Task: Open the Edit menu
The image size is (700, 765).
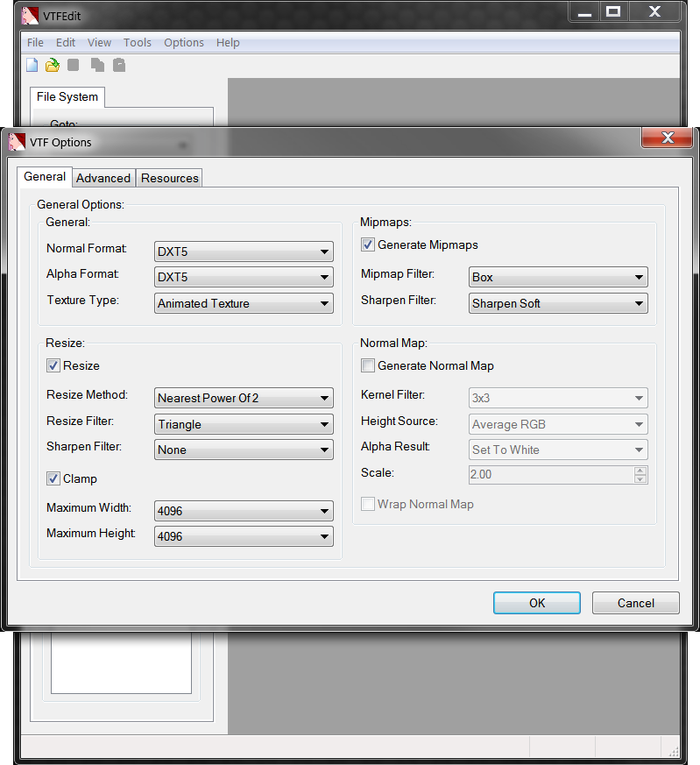Action: [x=66, y=42]
